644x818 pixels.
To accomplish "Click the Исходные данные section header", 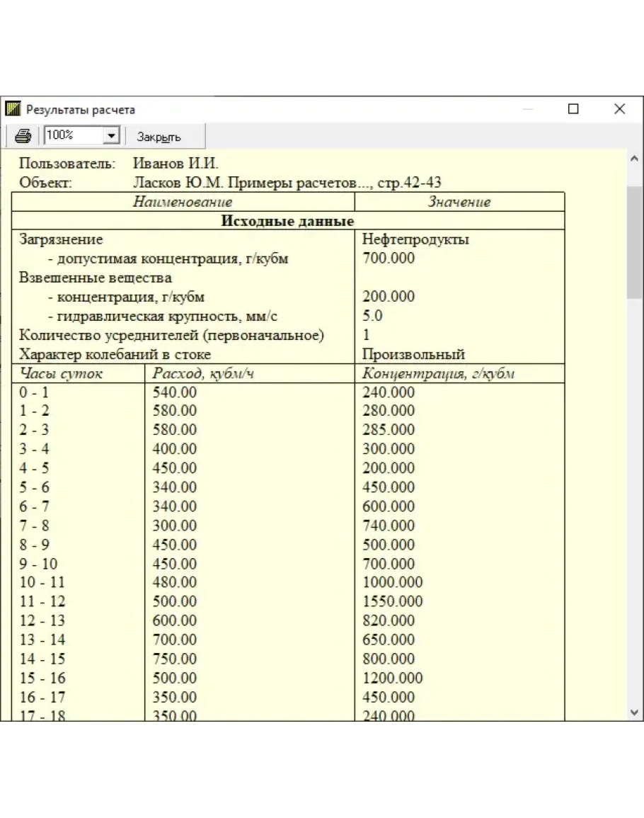I will coord(287,221).
